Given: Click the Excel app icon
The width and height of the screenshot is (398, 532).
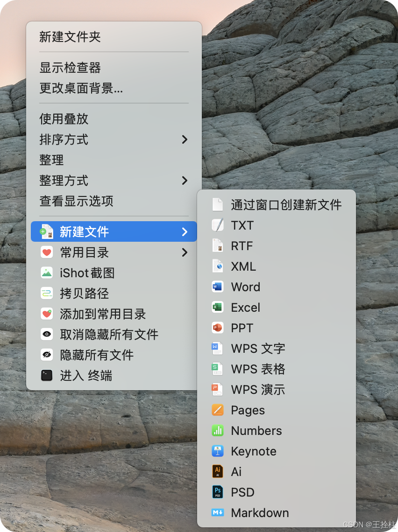Looking at the screenshot, I should coord(218,308).
